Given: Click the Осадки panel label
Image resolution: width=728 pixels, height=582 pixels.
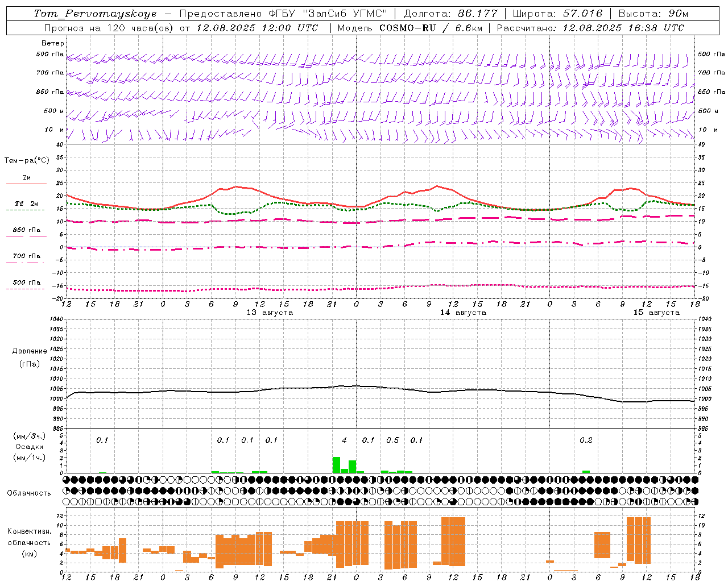Looking at the screenshot, I should point(30,447).
